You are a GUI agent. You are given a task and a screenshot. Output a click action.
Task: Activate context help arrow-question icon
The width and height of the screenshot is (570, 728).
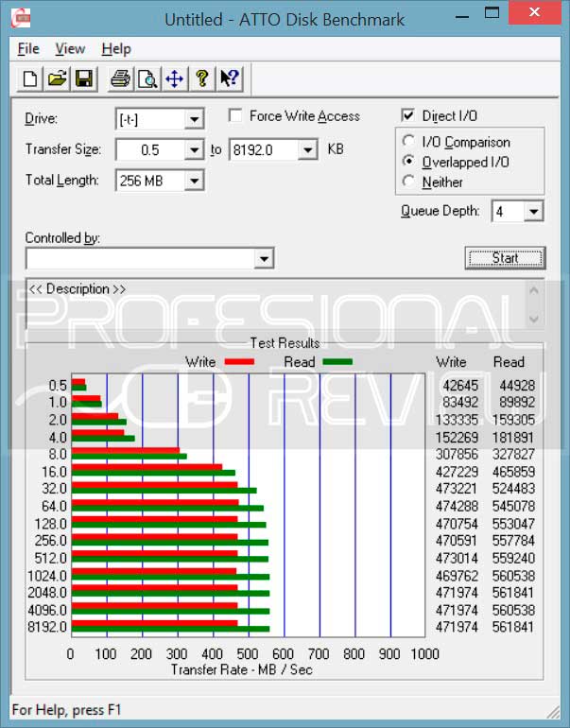click(x=230, y=78)
